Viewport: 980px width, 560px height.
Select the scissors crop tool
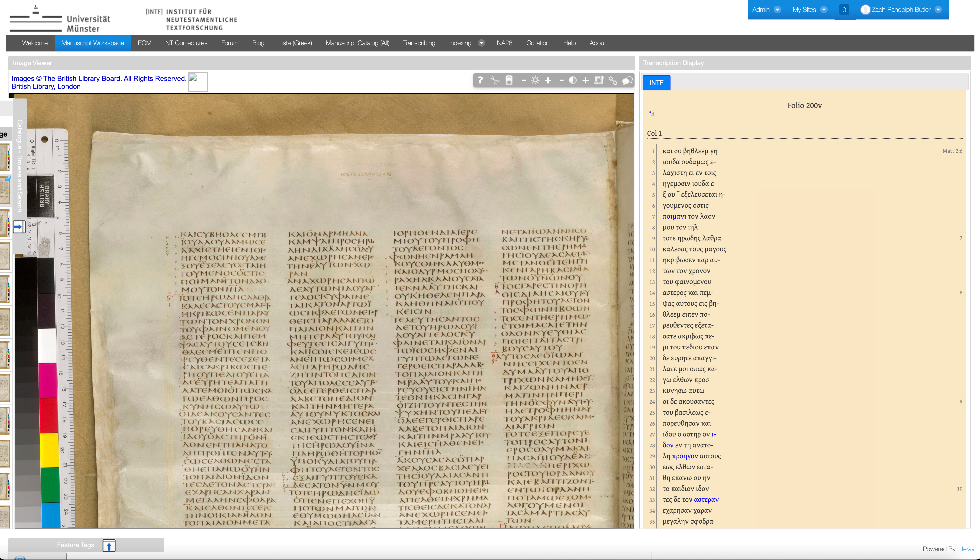coord(495,80)
